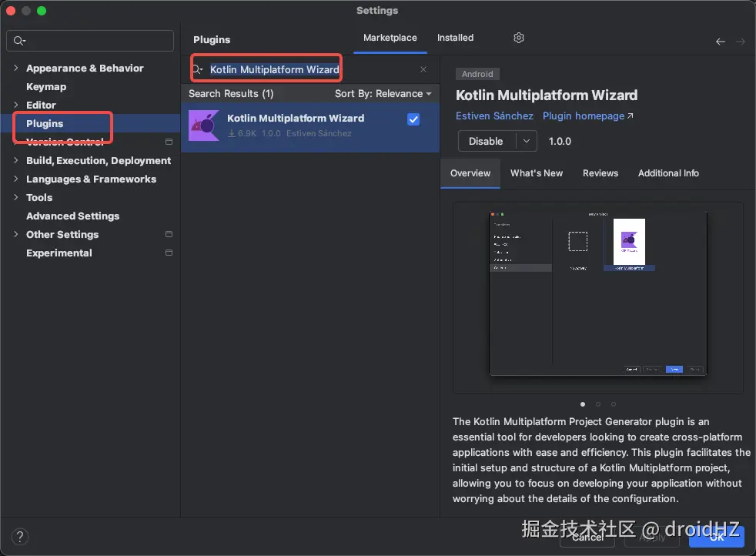
Task: Click the Version Control project-level icon
Action: [169, 142]
